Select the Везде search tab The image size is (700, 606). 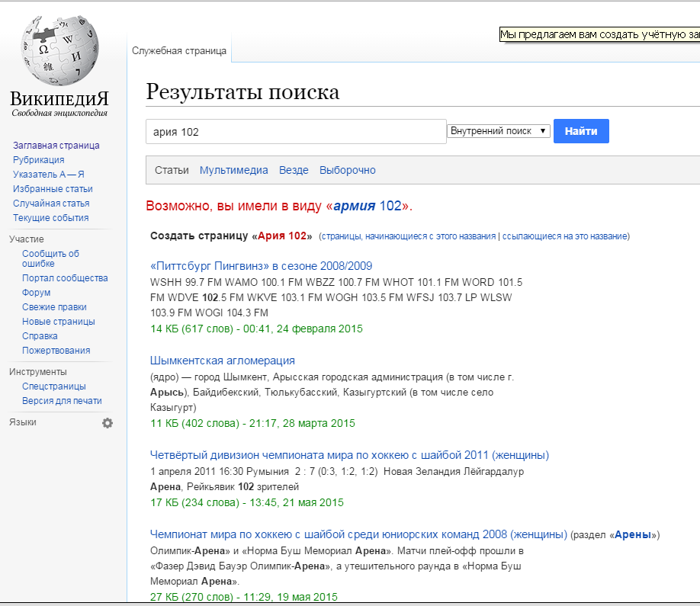pos(294,170)
